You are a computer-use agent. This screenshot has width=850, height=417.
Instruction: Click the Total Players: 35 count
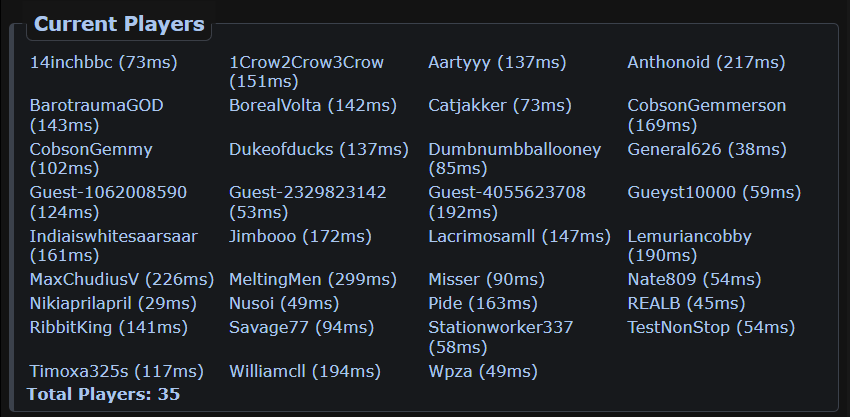click(x=103, y=395)
